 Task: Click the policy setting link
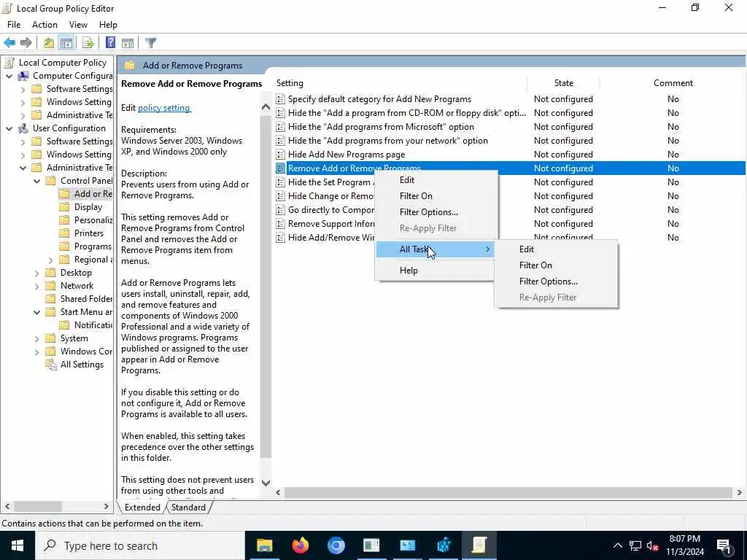pos(164,108)
